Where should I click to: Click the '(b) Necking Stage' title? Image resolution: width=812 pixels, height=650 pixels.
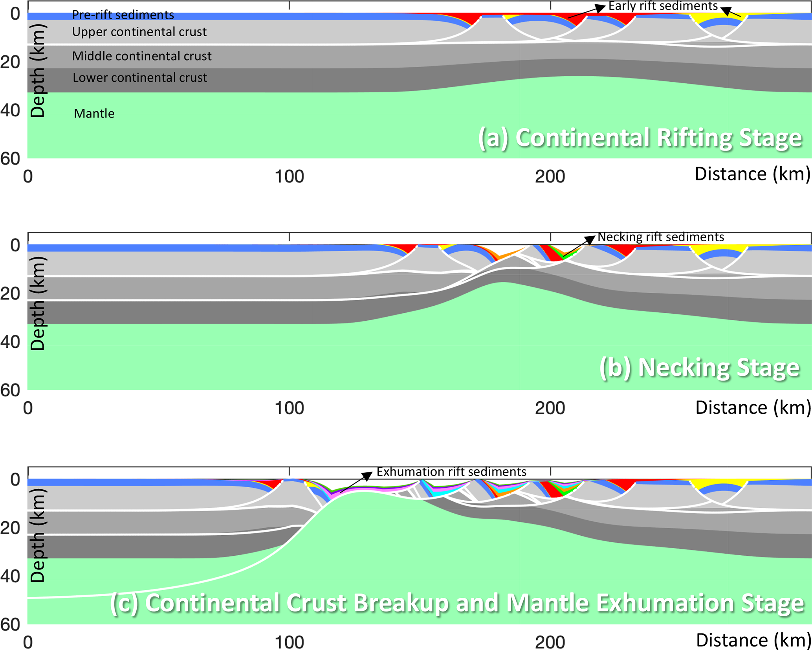[699, 368]
